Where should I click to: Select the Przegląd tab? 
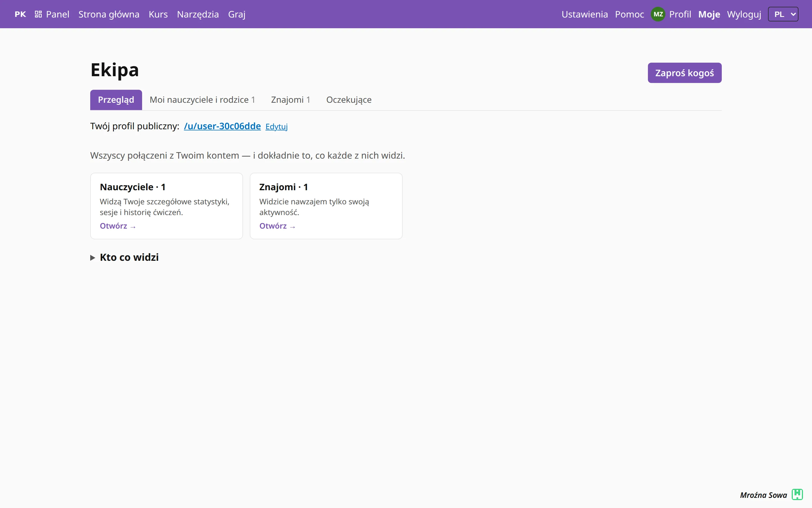click(116, 100)
